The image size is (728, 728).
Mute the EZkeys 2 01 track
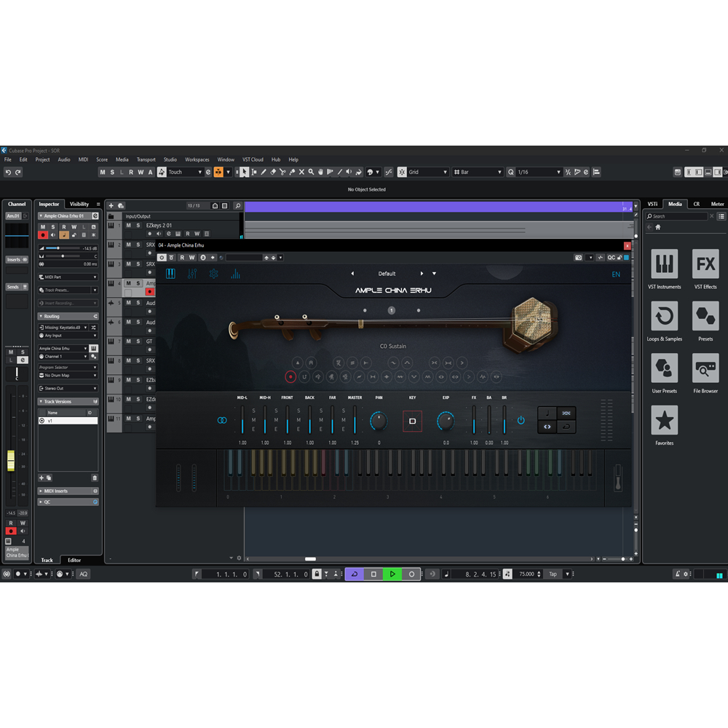[129, 225]
